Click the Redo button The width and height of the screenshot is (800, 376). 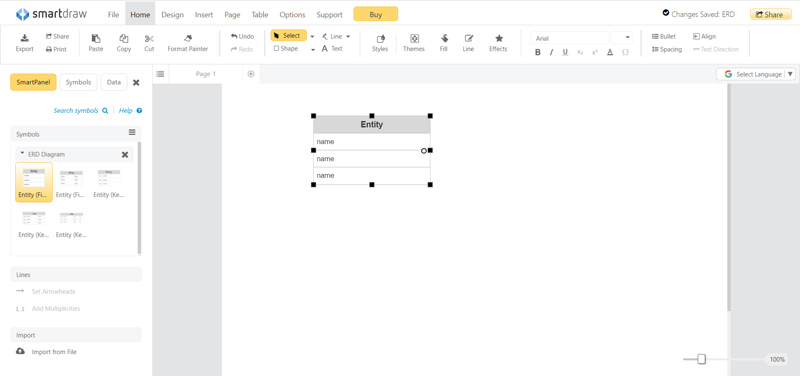(242, 49)
